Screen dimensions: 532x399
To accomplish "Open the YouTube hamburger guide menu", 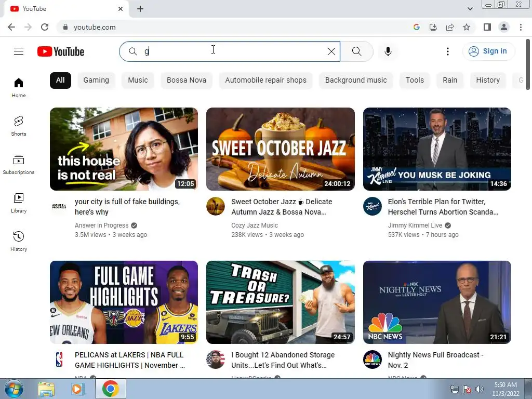I will (19, 51).
